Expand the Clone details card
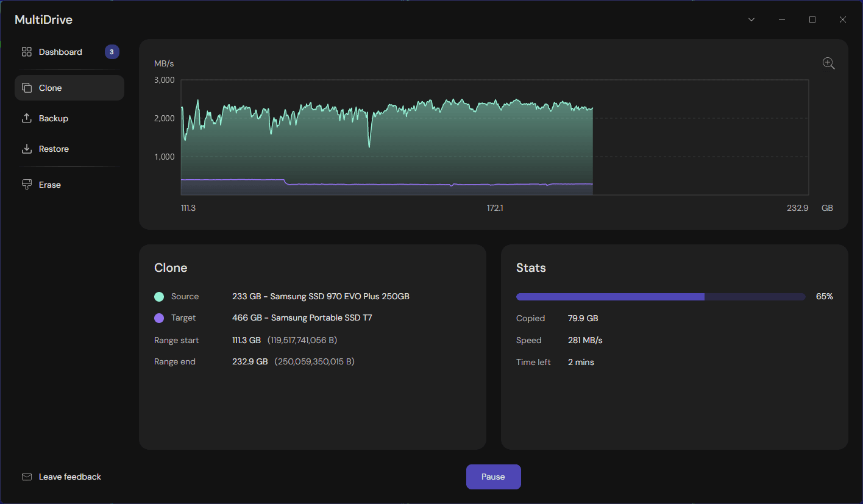The width and height of the screenshot is (863, 504). [171, 268]
